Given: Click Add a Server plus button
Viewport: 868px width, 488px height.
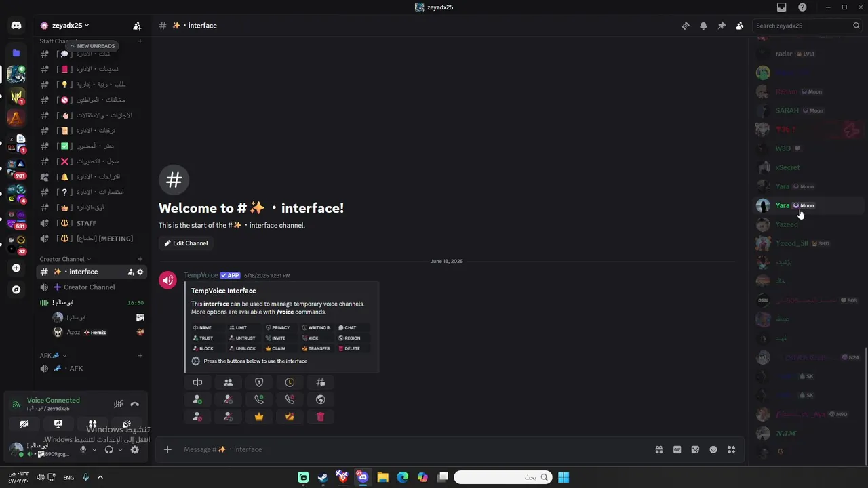Looking at the screenshot, I should pos(16,268).
